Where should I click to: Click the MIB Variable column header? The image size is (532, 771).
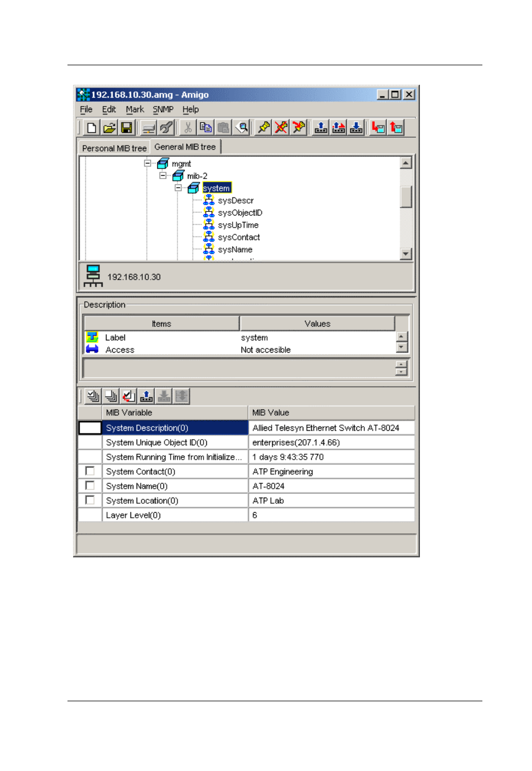pos(175,413)
